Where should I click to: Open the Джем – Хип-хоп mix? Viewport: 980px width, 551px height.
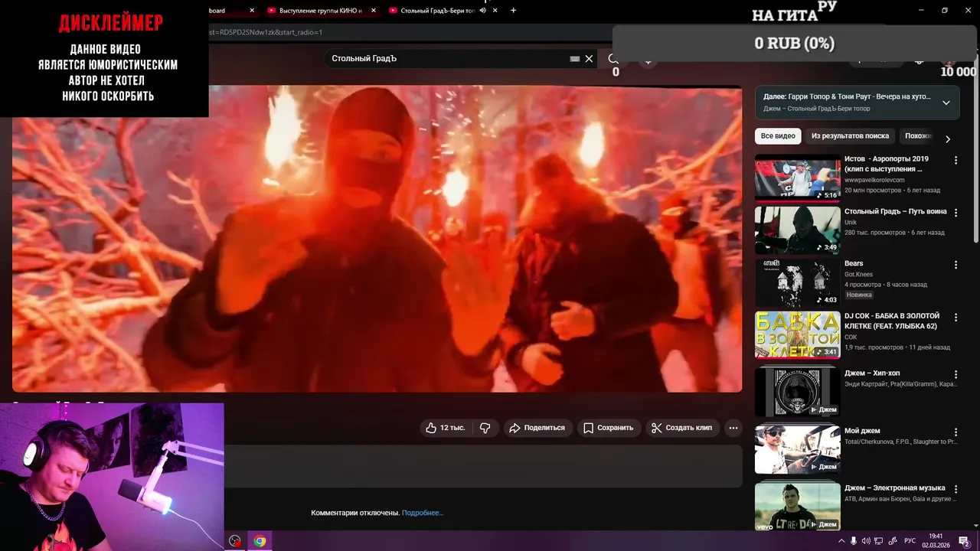click(798, 392)
